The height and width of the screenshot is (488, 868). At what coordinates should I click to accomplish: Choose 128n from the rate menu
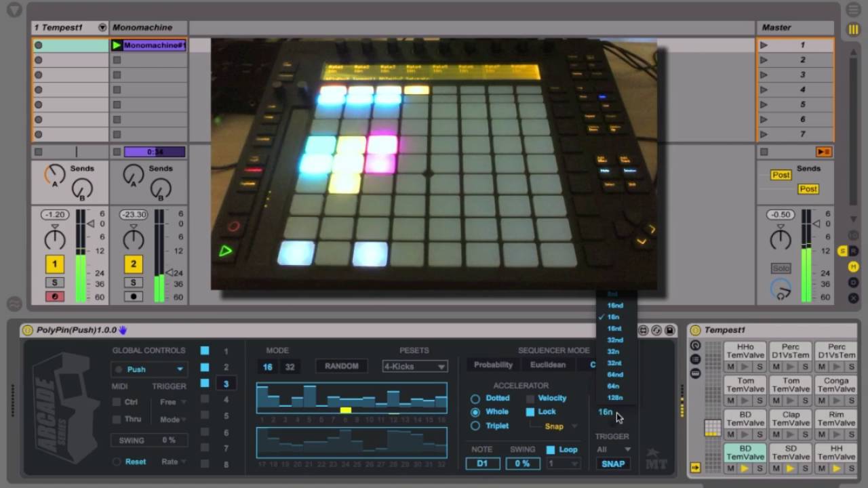[x=615, y=398]
